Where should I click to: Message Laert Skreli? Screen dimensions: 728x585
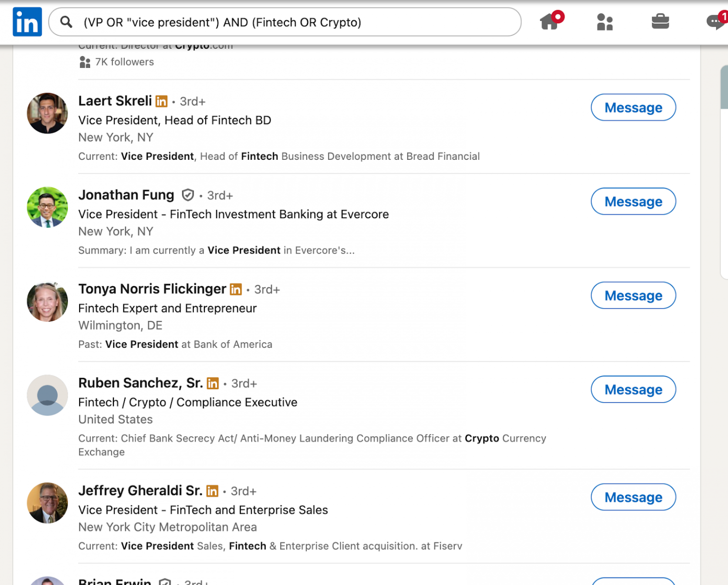point(633,108)
